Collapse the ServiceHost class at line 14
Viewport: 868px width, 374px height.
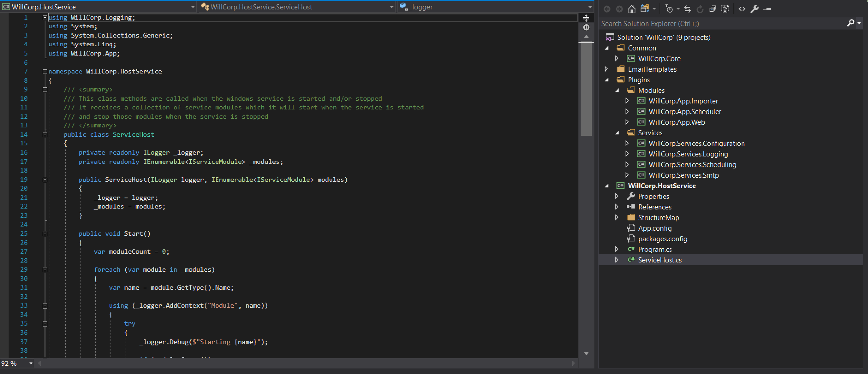point(45,135)
